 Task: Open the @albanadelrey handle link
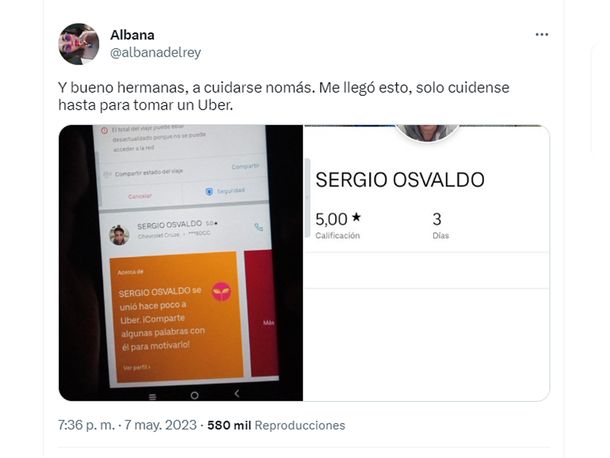pyautogui.click(x=156, y=52)
